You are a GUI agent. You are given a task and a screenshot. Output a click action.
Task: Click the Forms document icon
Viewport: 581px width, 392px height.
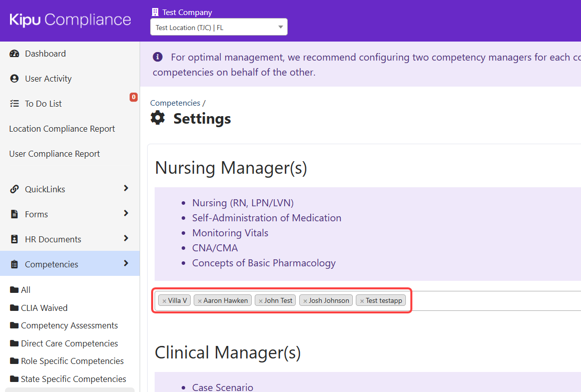point(15,215)
